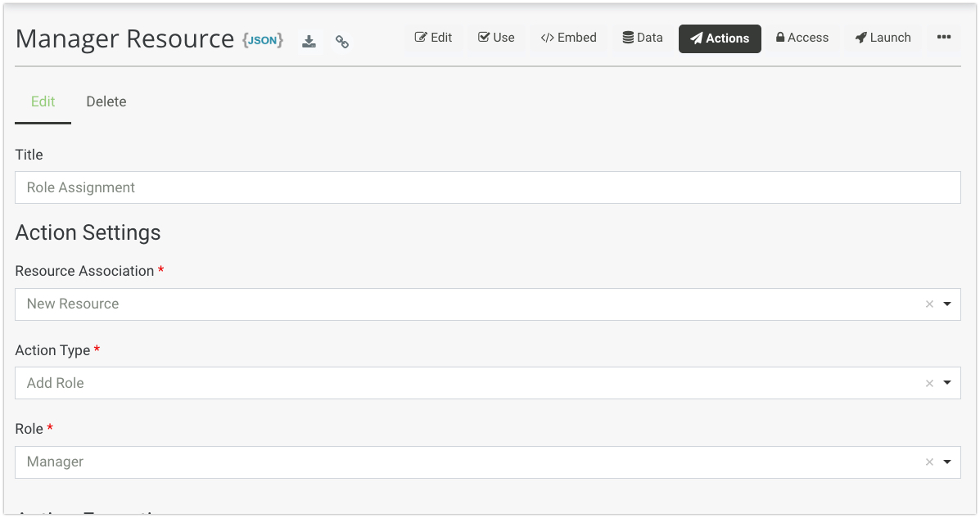The image size is (980, 518).
Task: Clear the Action Type selection
Action: (x=929, y=384)
